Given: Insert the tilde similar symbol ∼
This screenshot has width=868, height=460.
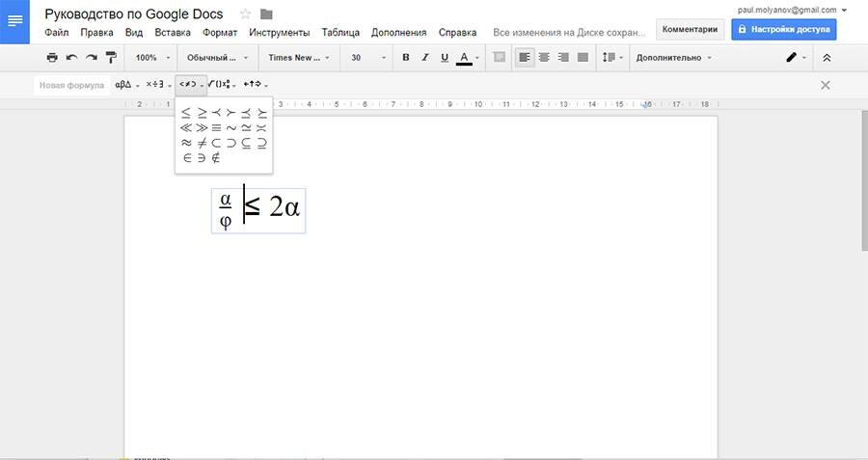Looking at the screenshot, I should point(231,128).
